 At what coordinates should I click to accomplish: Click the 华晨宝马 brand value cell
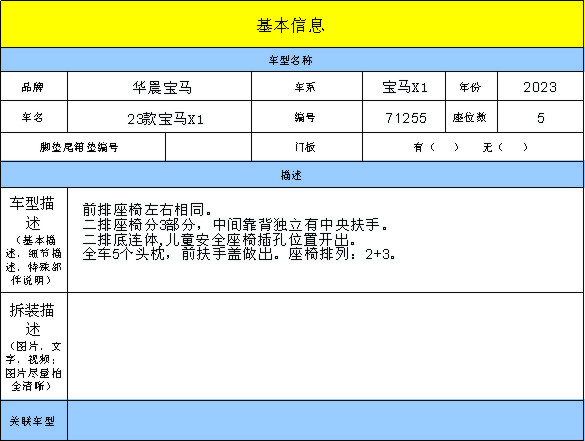coord(159,87)
